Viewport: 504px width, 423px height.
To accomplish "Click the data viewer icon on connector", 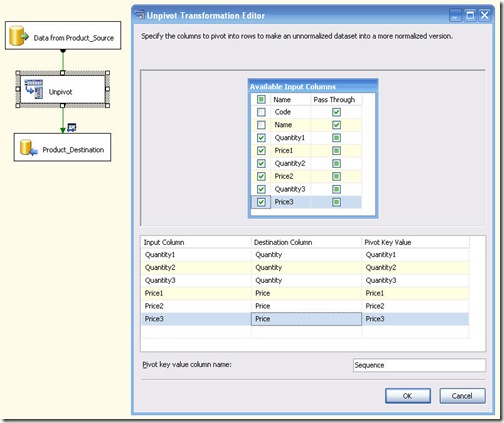I will (72, 127).
